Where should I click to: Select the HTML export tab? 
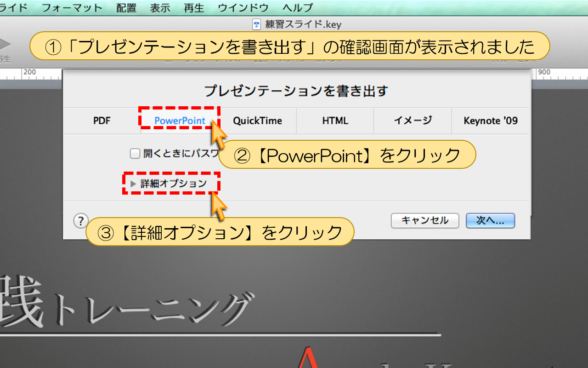pos(335,121)
